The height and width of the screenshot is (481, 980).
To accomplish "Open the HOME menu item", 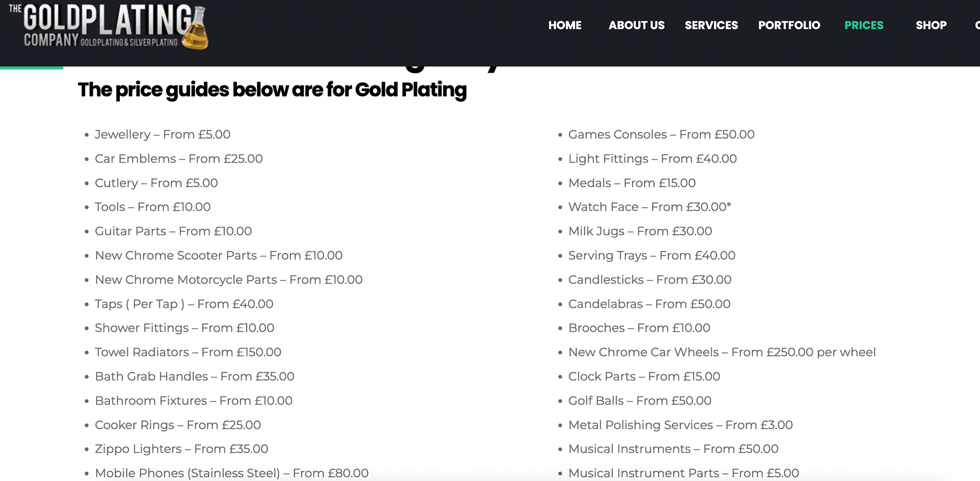I will point(565,25).
